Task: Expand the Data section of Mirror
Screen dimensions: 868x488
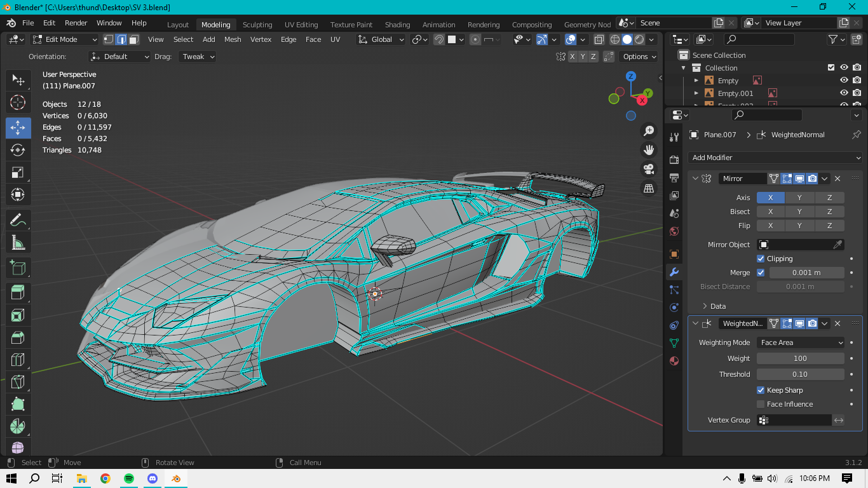Action: click(705, 306)
